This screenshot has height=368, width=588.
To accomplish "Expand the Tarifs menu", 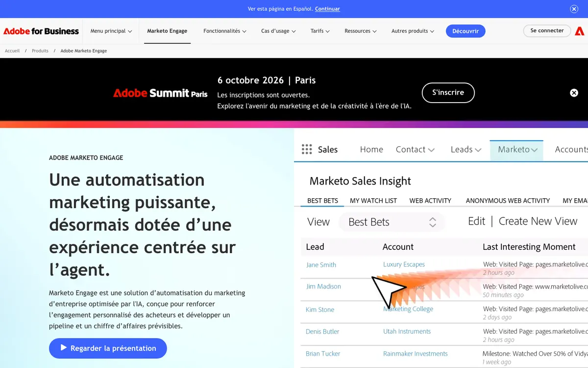I will click(x=320, y=31).
